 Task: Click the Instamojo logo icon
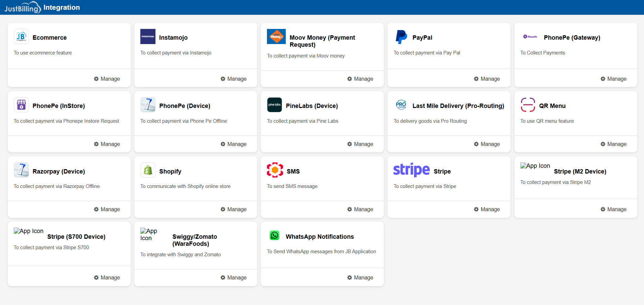pyautogui.click(x=148, y=37)
